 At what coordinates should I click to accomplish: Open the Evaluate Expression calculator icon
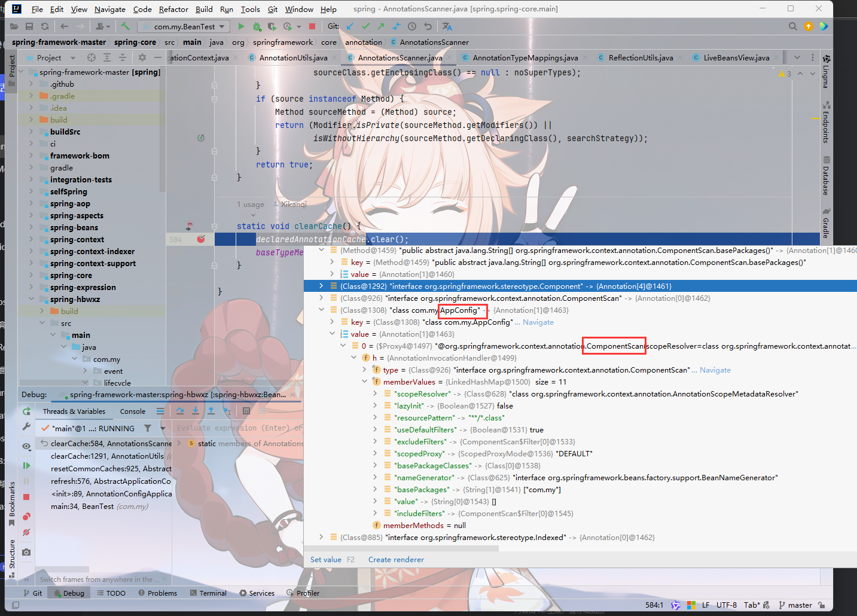(246, 411)
